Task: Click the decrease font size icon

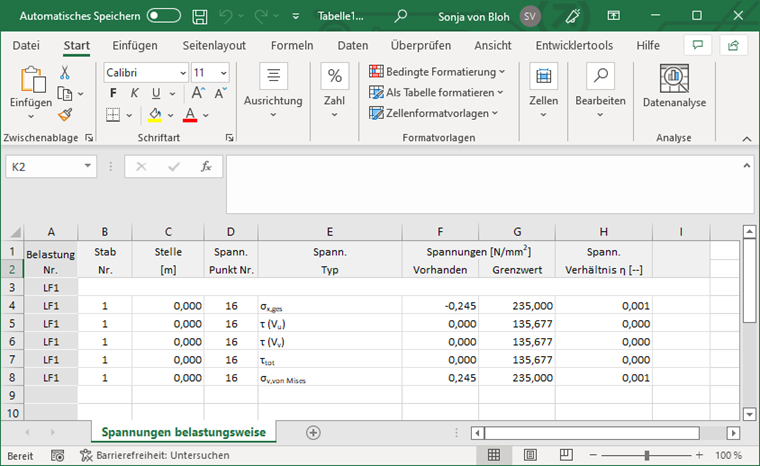Action: [221, 93]
